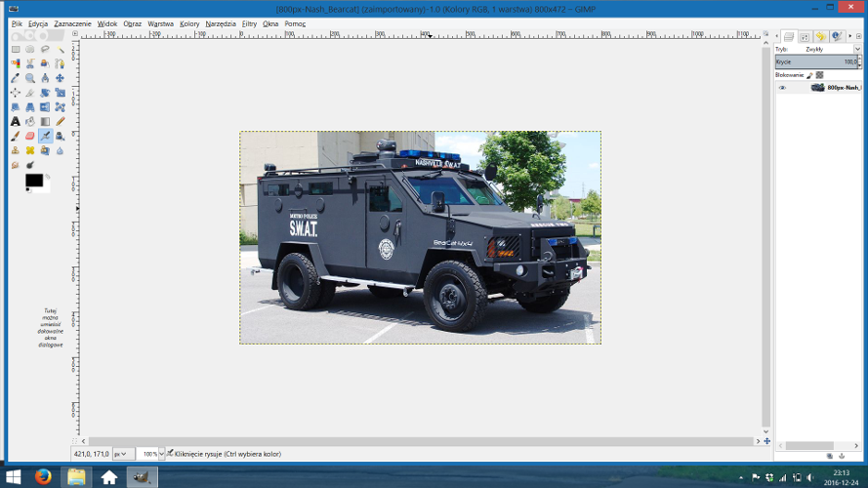The height and width of the screenshot is (488, 868).
Task: Toggle zoom-on-resize button at ruler top-right
Action: (x=766, y=34)
